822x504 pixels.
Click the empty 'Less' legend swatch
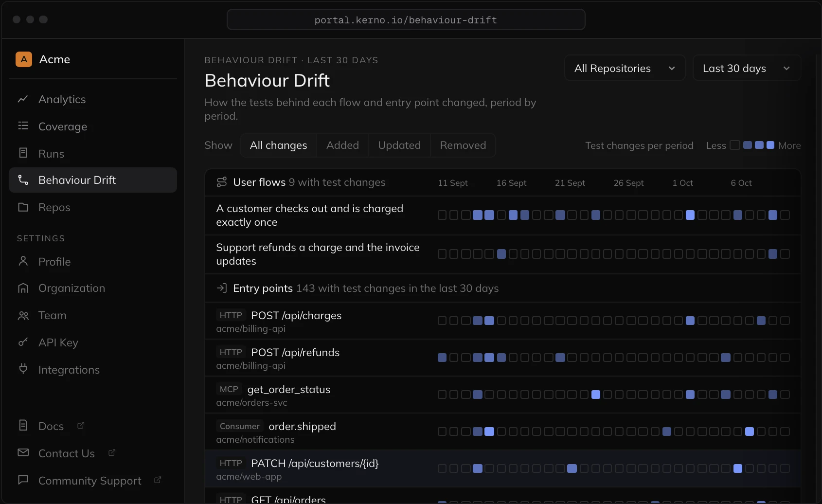735,145
